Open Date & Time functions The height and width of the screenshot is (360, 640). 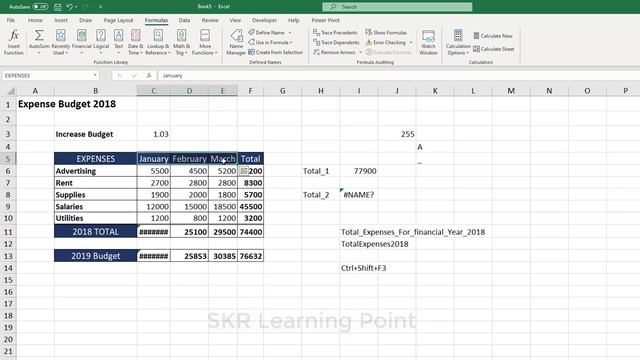coord(136,42)
